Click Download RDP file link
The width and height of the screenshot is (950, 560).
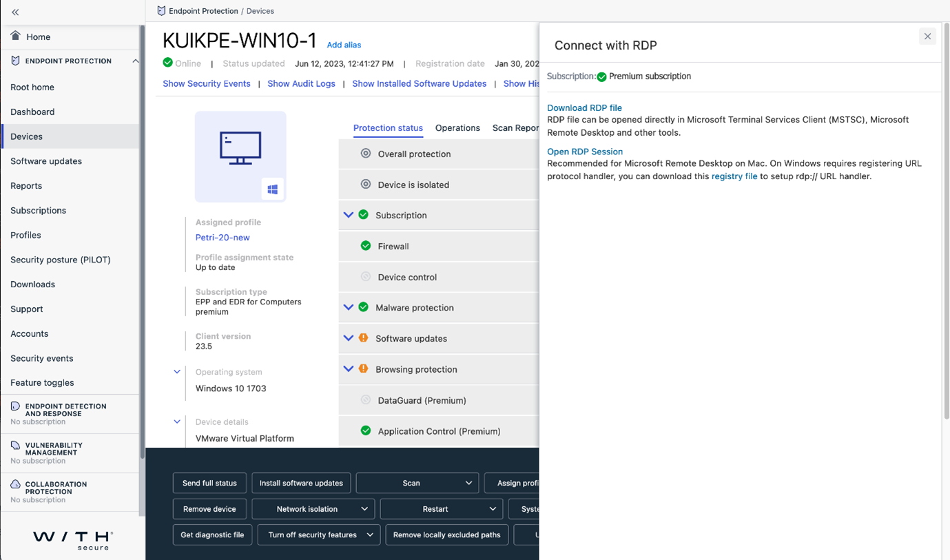(x=584, y=107)
